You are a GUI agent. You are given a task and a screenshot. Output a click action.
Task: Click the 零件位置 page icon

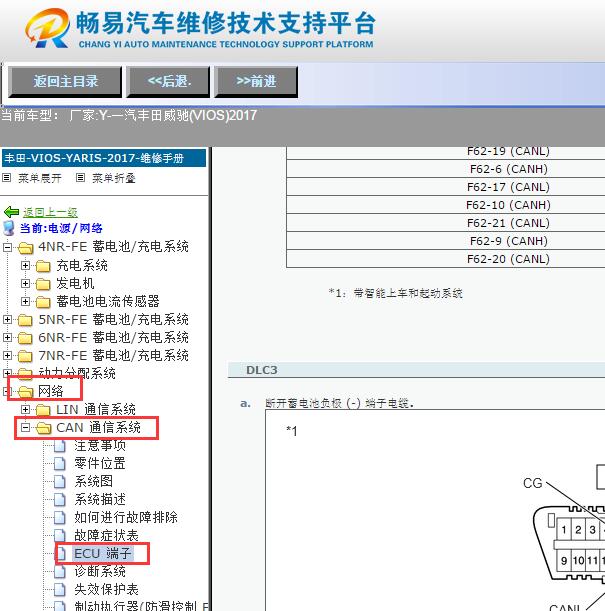(60, 463)
